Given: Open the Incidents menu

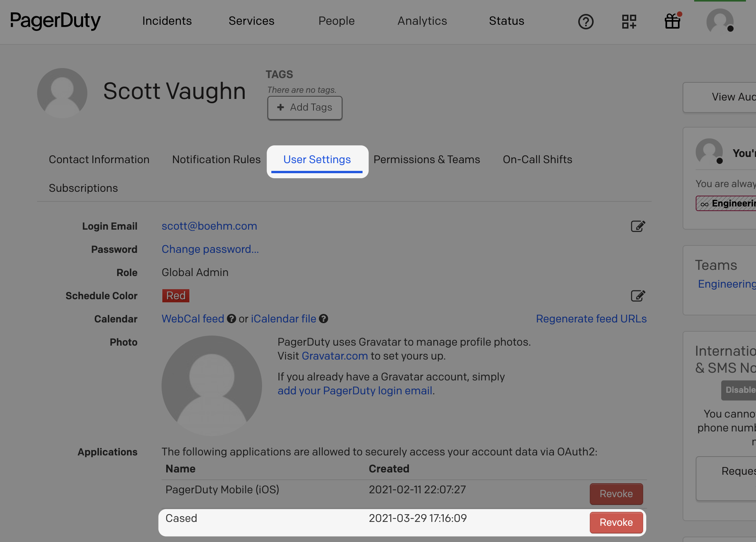Looking at the screenshot, I should tap(167, 21).
